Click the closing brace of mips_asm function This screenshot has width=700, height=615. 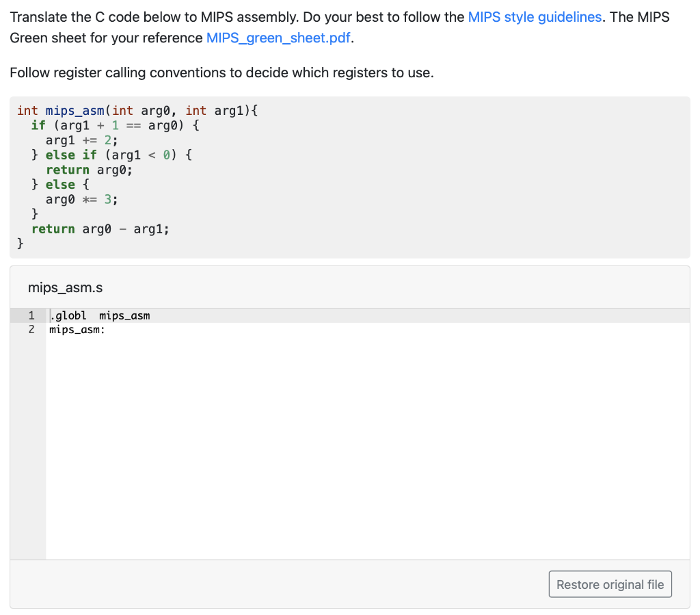(21, 243)
